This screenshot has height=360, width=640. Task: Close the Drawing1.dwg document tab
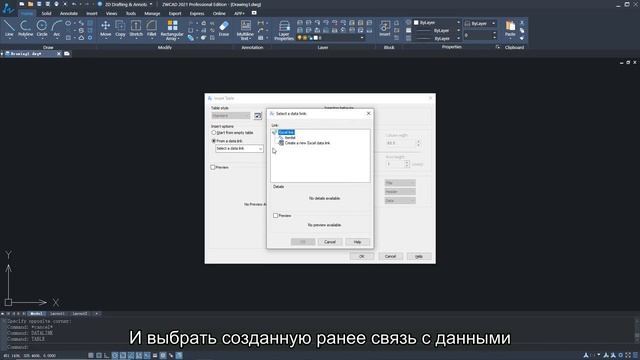pos(59,53)
